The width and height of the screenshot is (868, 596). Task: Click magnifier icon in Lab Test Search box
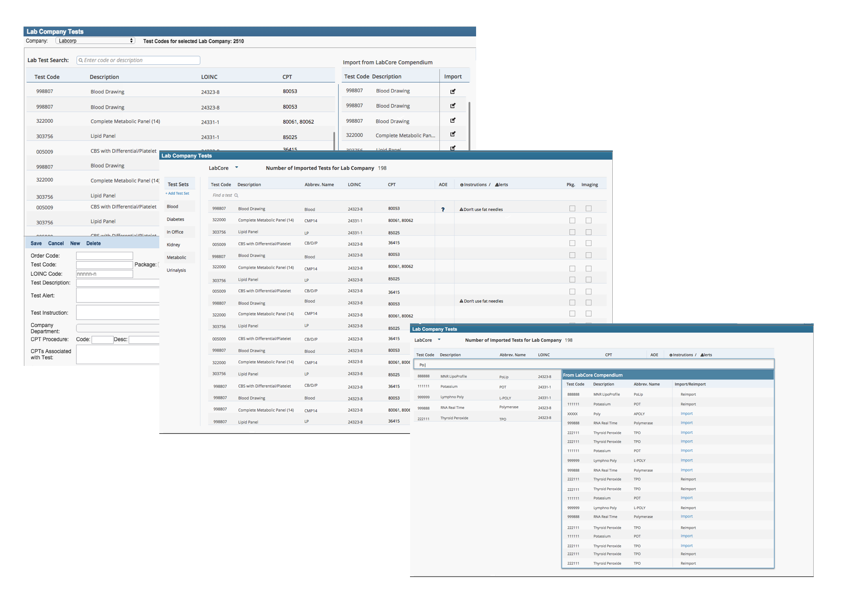[x=81, y=60]
